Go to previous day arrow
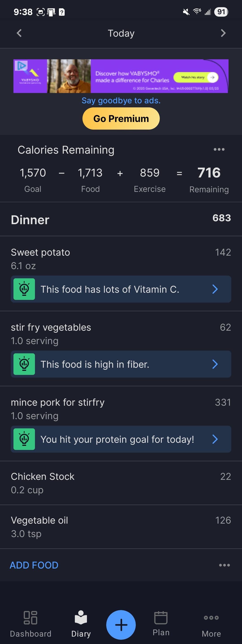Viewport: 242px width, 644px height. click(x=19, y=33)
